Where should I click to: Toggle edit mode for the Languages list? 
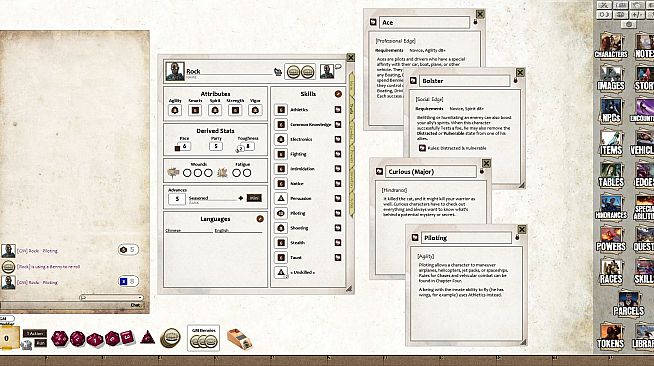[x=260, y=218]
